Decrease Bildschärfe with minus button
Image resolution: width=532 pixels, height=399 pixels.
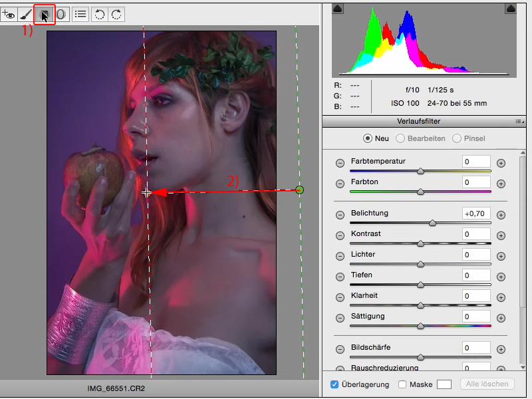coord(340,350)
